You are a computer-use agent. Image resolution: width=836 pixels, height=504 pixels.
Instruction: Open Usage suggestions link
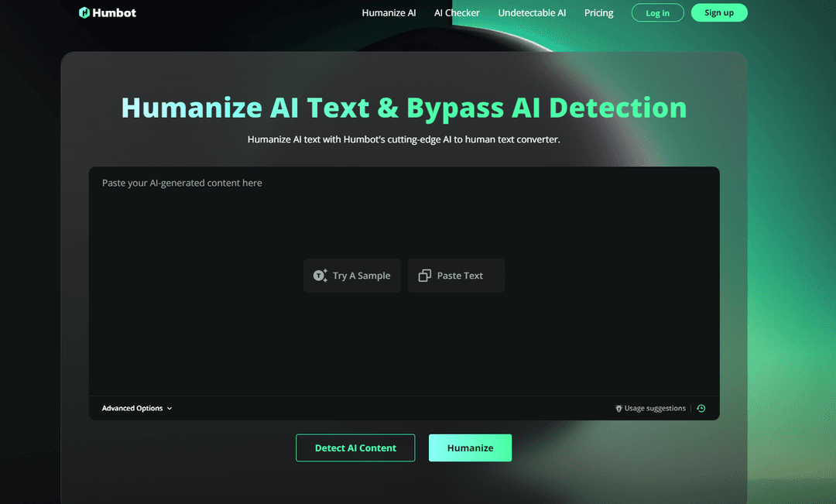click(x=655, y=408)
